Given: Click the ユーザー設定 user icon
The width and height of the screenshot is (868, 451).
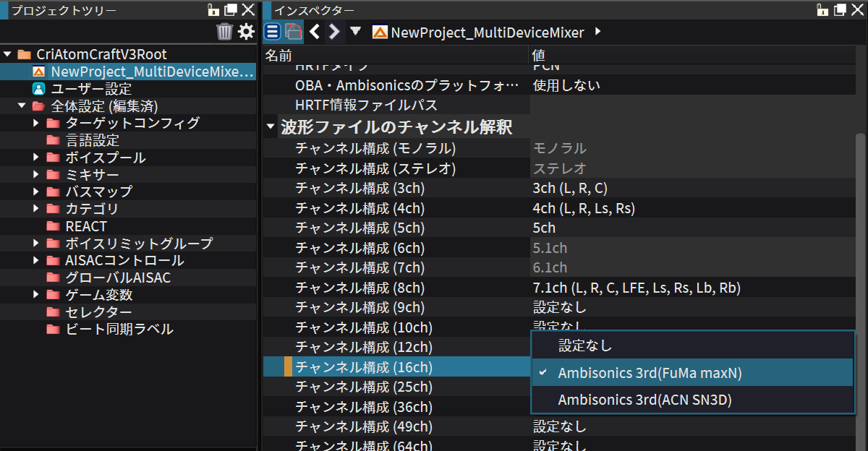Looking at the screenshot, I should pyautogui.click(x=39, y=89).
